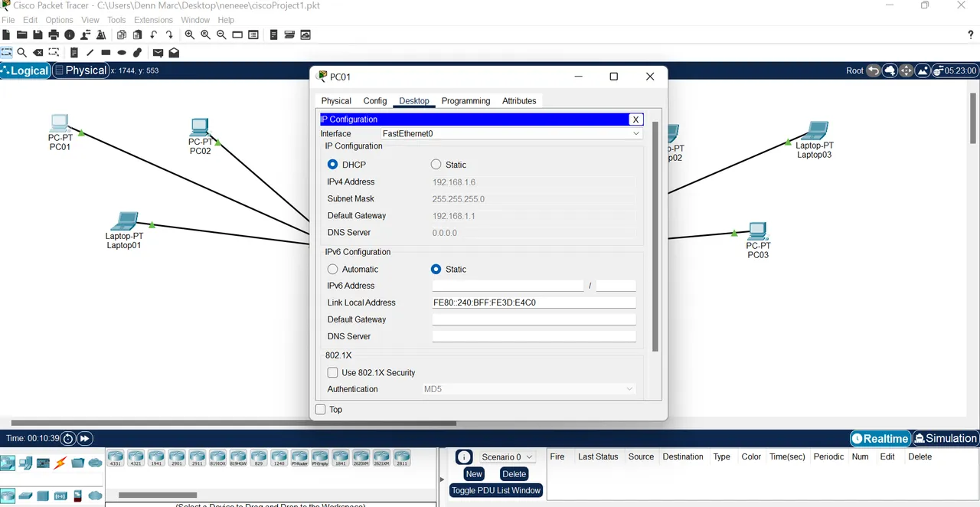This screenshot has width=980, height=507.
Task: Select the 2911 router device icon
Action: (198, 458)
